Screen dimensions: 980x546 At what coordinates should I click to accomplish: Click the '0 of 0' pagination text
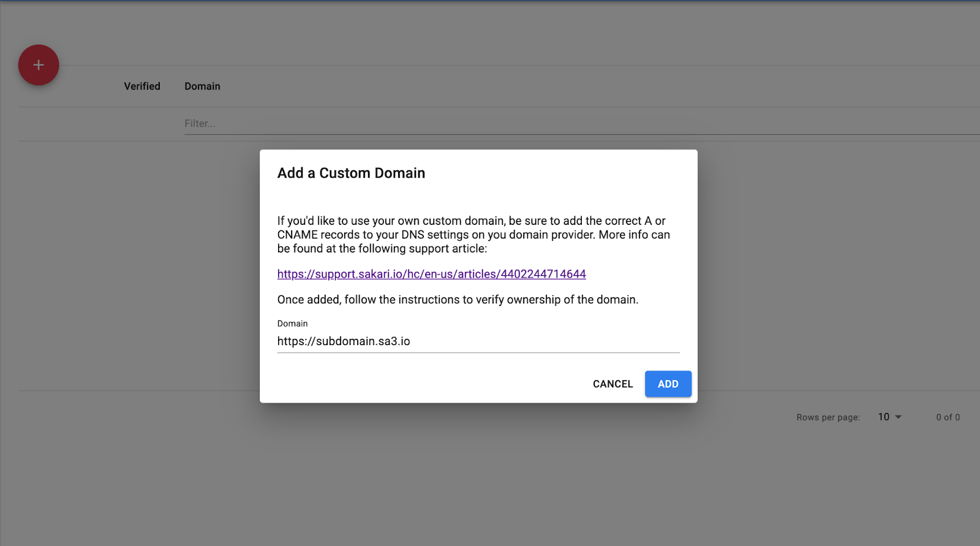pyautogui.click(x=948, y=417)
